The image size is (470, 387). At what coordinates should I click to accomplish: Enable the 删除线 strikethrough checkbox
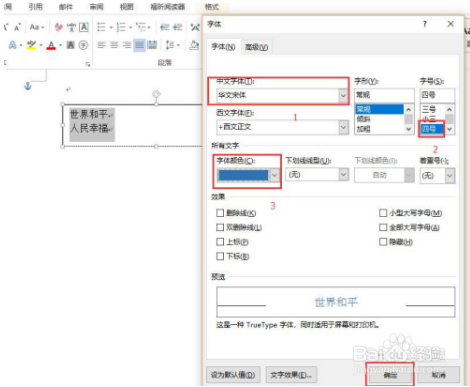click(x=220, y=213)
